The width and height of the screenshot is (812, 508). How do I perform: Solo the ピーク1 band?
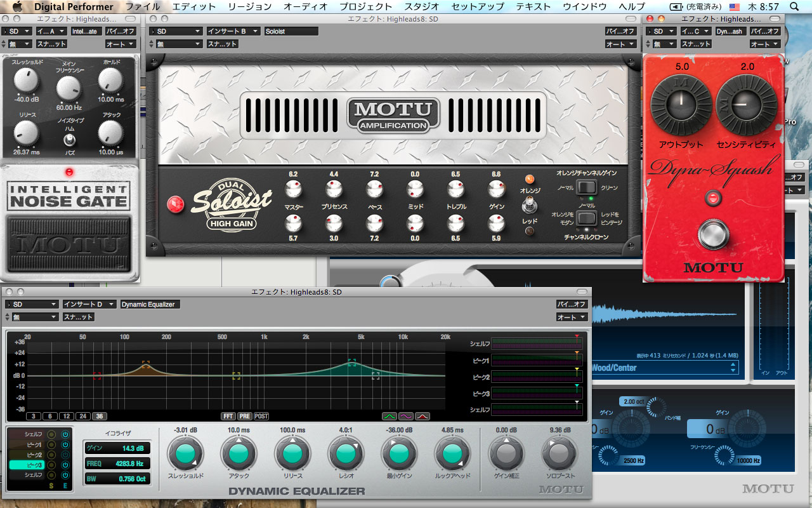coord(51,444)
